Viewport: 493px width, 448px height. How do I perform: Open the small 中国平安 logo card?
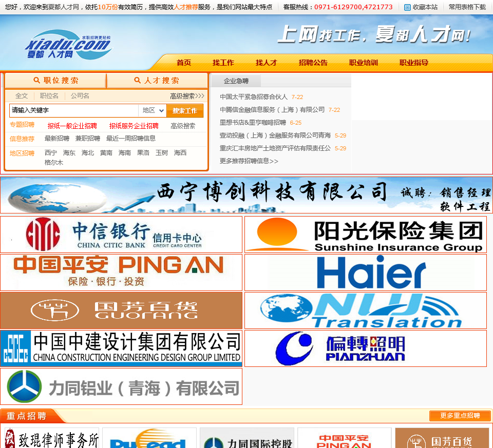point(345,438)
